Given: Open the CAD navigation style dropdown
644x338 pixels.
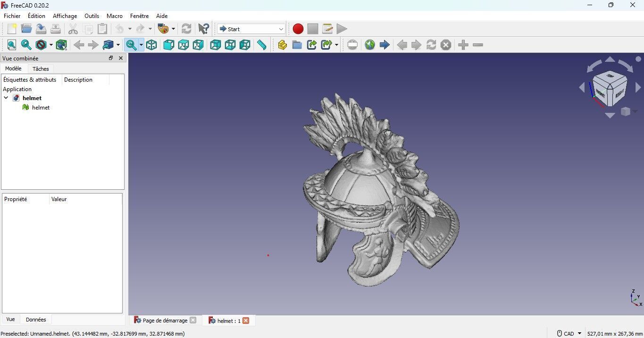Looking at the screenshot, I should click(569, 333).
